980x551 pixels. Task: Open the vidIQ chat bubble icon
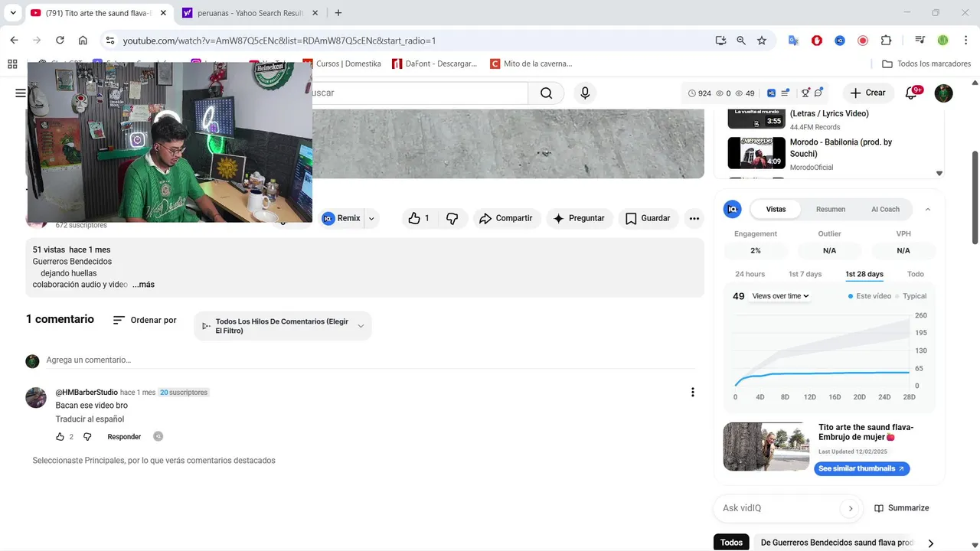(818, 93)
